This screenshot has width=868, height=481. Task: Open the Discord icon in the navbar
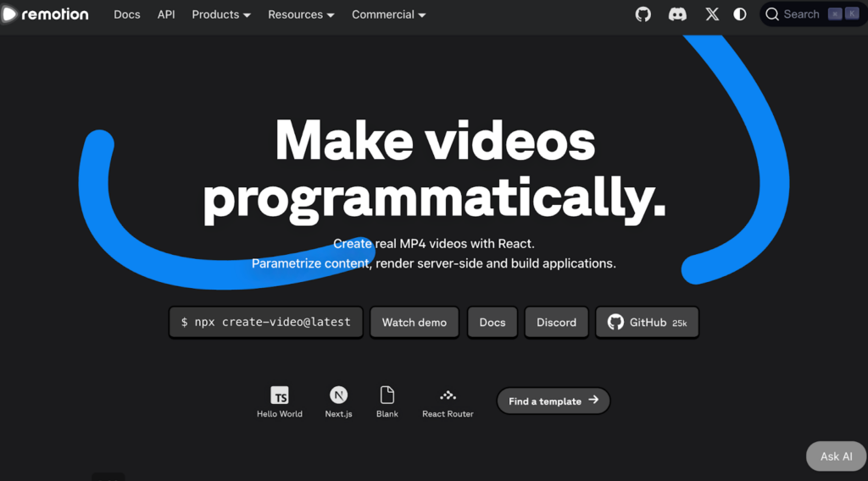point(677,14)
